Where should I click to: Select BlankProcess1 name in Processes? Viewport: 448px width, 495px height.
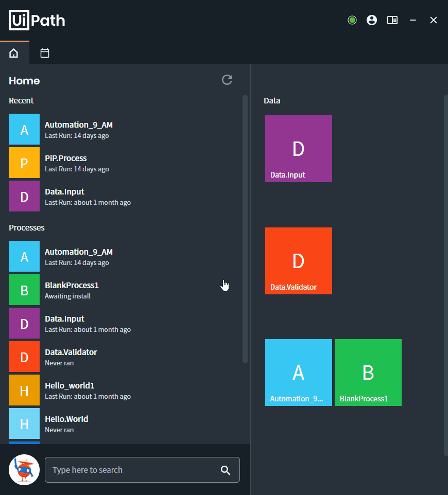pos(72,286)
